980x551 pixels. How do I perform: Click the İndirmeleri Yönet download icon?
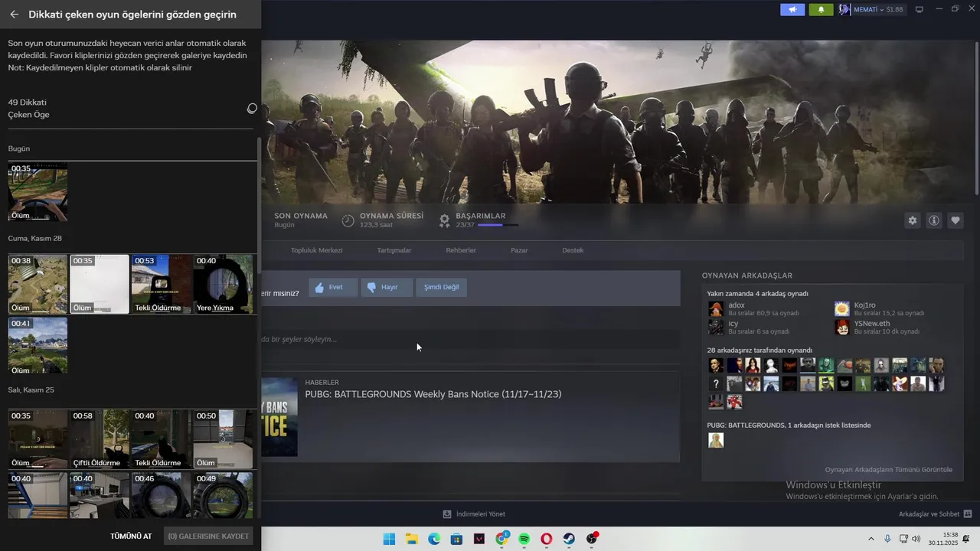tap(447, 514)
